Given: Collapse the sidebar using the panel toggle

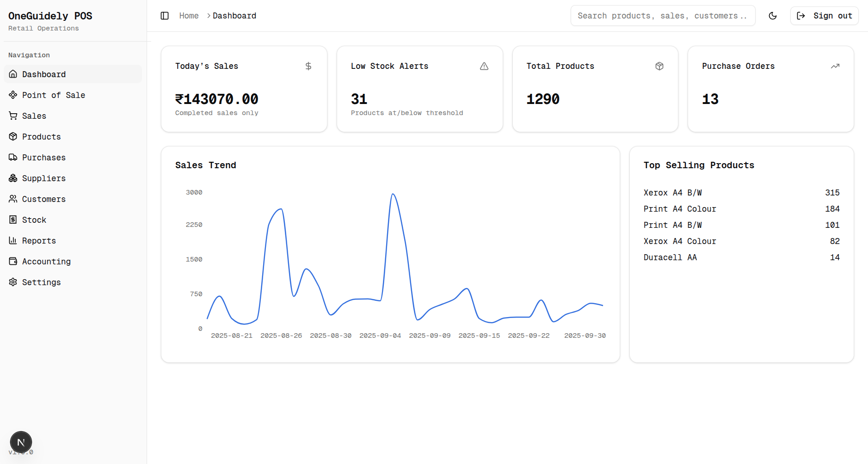Looking at the screenshot, I should 165,15.
